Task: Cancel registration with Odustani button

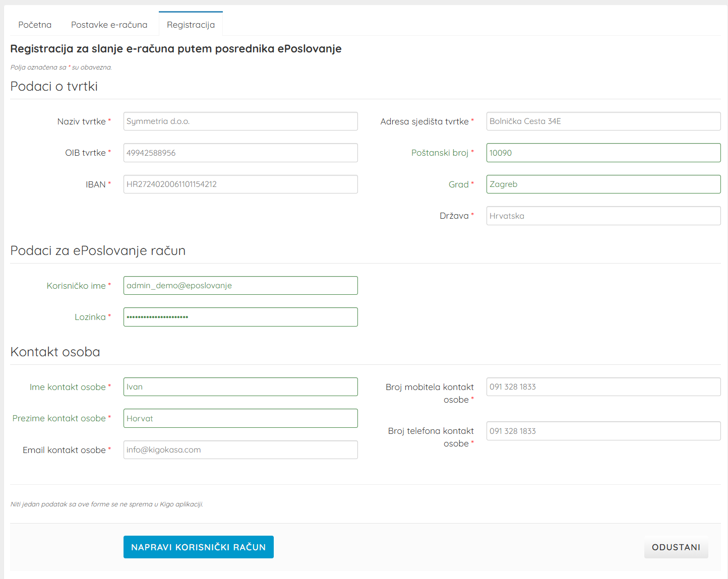Action: 676,547
